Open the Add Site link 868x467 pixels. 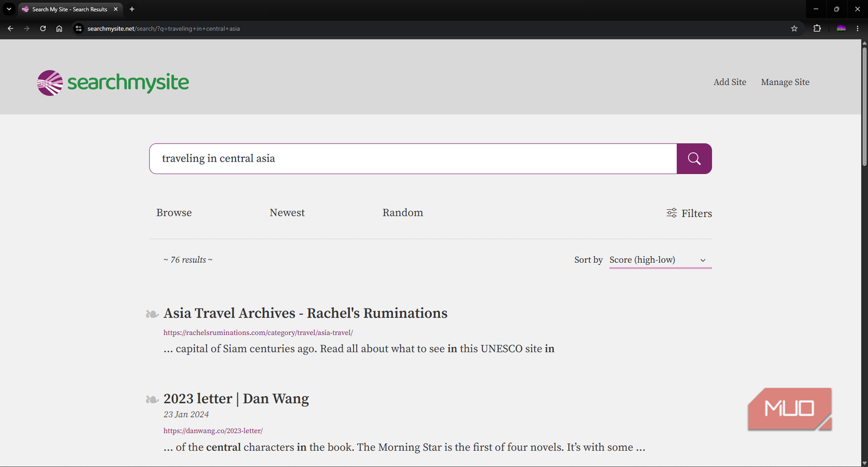pyautogui.click(x=730, y=82)
